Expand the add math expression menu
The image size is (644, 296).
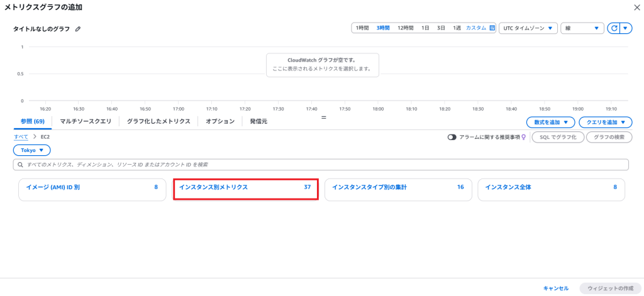pyautogui.click(x=550, y=123)
